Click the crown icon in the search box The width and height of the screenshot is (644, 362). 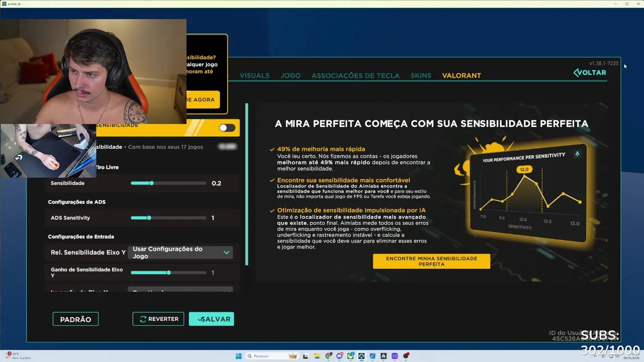tap(293, 356)
